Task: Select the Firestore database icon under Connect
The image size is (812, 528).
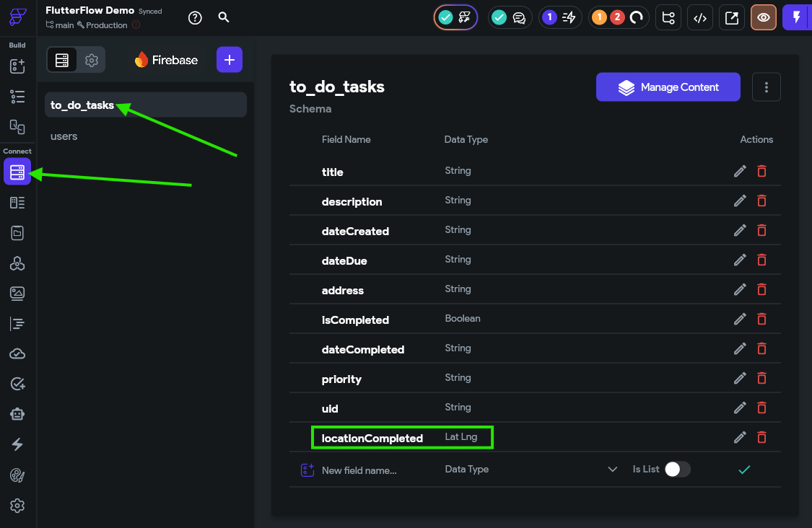Action: (x=17, y=172)
